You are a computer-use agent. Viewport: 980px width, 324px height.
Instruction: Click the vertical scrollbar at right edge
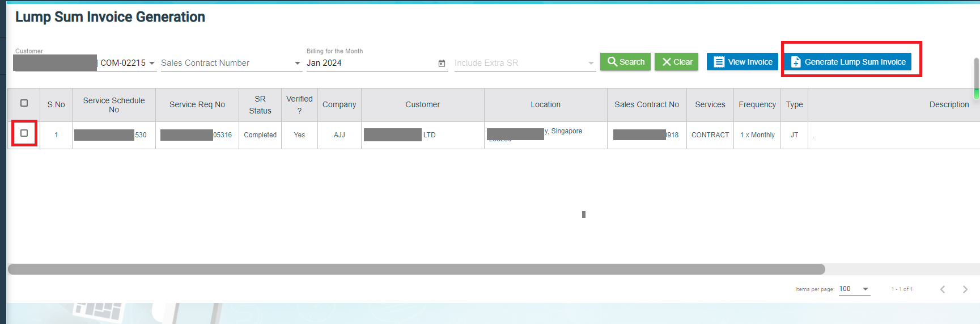(x=976, y=77)
